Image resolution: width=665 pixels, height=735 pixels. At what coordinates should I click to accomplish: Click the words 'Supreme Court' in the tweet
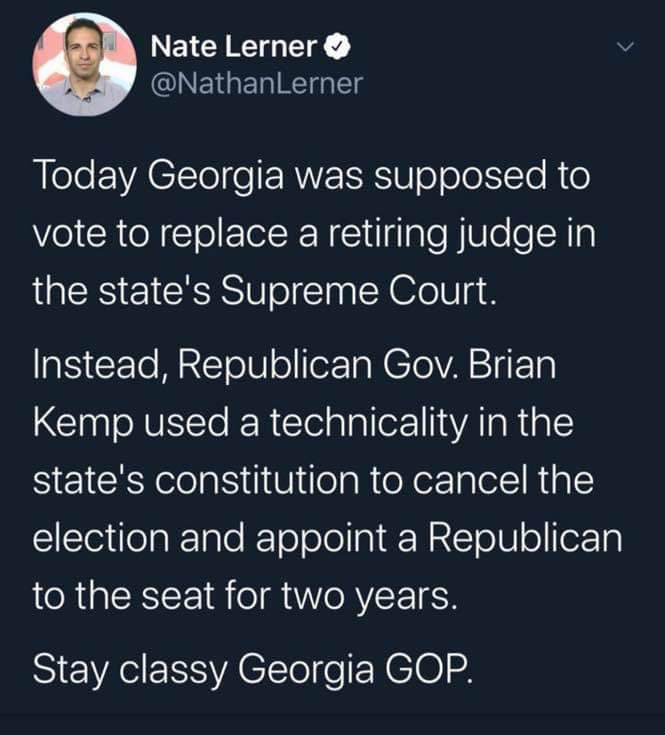[358, 292]
